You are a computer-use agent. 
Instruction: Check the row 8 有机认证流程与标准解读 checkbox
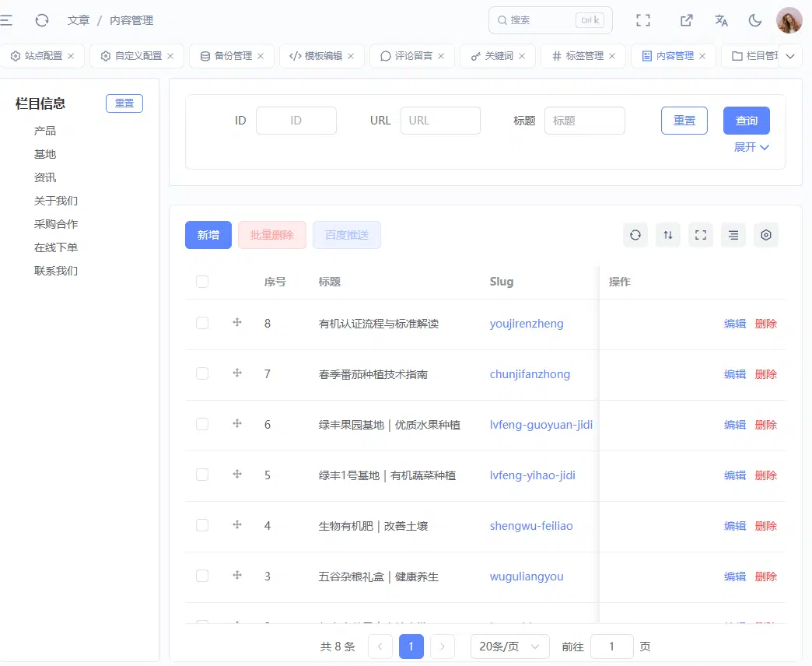(202, 323)
